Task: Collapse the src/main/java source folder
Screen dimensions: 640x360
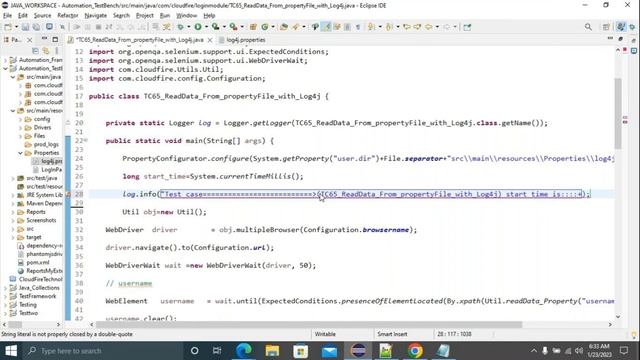Action: coord(13,77)
